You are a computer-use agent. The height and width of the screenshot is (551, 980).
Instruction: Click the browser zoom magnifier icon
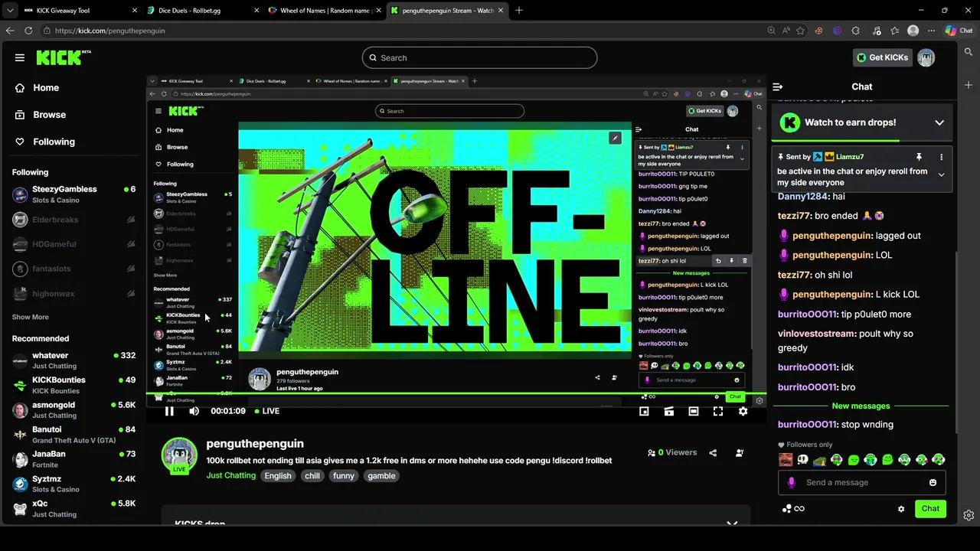pos(771,31)
